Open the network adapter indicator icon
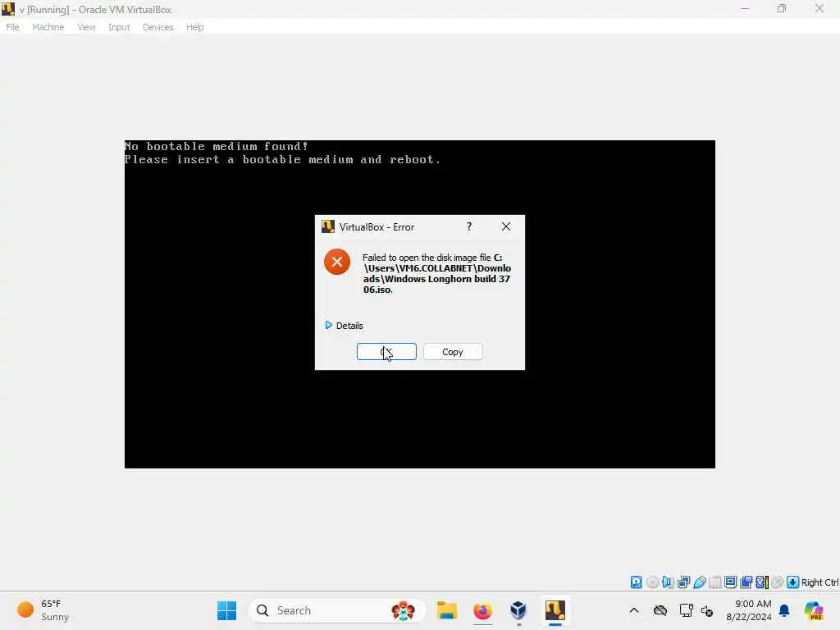The image size is (840, 630). tap(683, 582)
